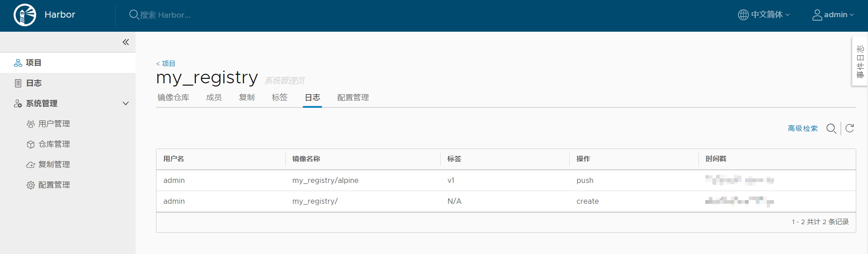Click the 用户管理 users icon
Viewport: 868px width, 254px height.
pyautogui.click(x=31, y=124)
